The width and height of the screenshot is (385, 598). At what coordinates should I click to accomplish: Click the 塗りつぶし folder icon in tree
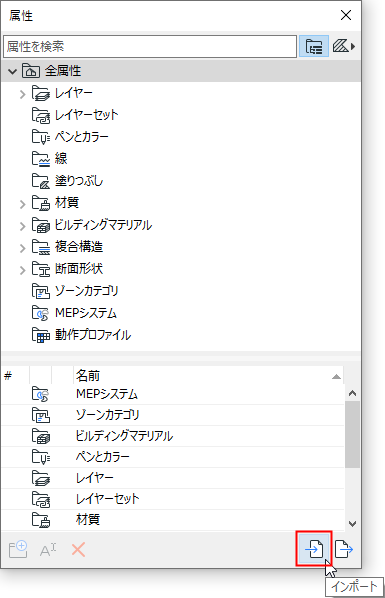(41, 181)
